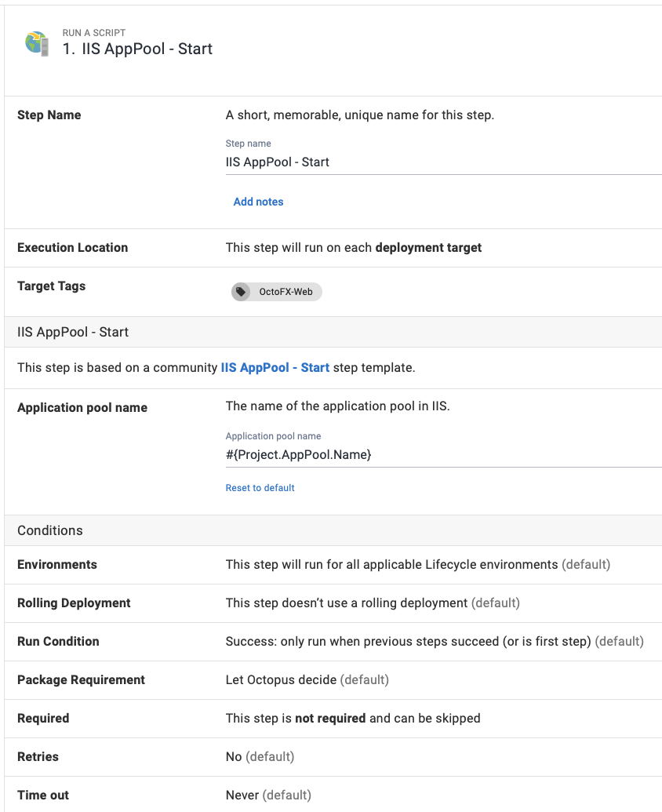Click 'A short, memorable, unique name' description
662x812 pixels.
click(x=360, y=115)
